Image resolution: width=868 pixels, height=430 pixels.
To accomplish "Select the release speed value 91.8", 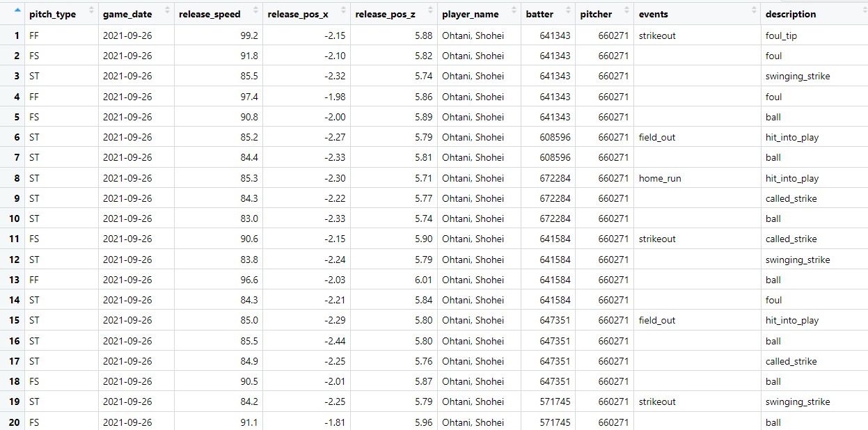I will click(x=248, y=56).
